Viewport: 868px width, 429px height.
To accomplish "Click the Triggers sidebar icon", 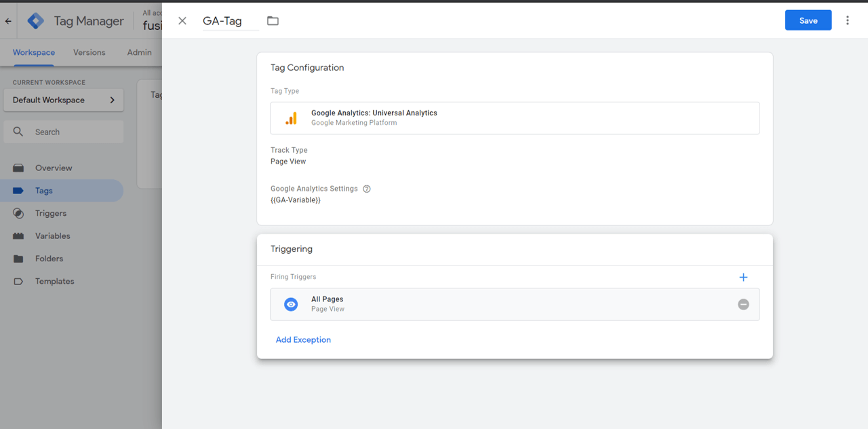I will 18,213.
